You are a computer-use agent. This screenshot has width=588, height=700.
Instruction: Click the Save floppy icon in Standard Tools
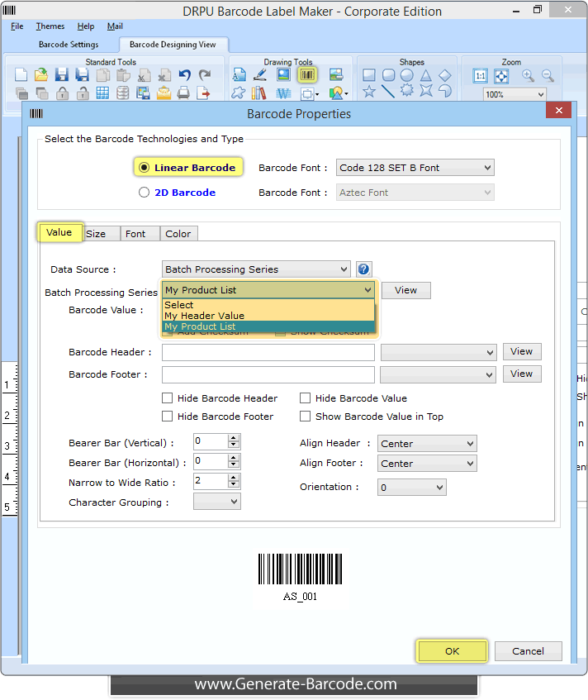(62, 74)
